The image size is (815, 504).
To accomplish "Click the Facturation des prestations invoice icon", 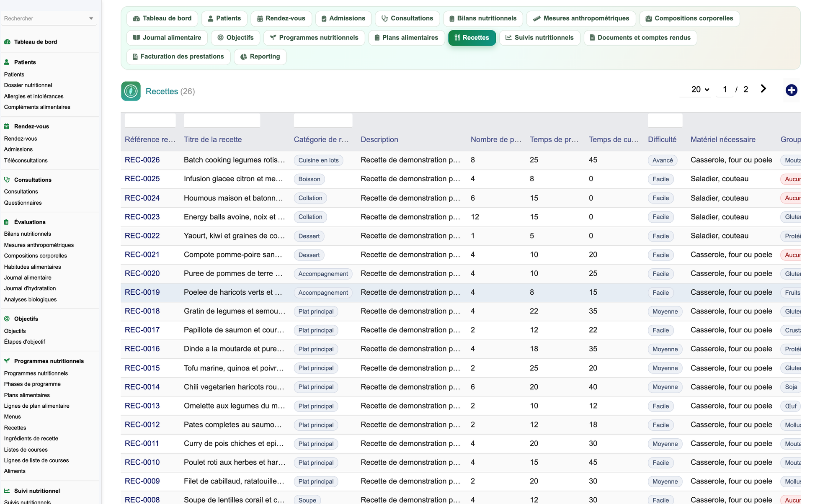I will 135,57.
